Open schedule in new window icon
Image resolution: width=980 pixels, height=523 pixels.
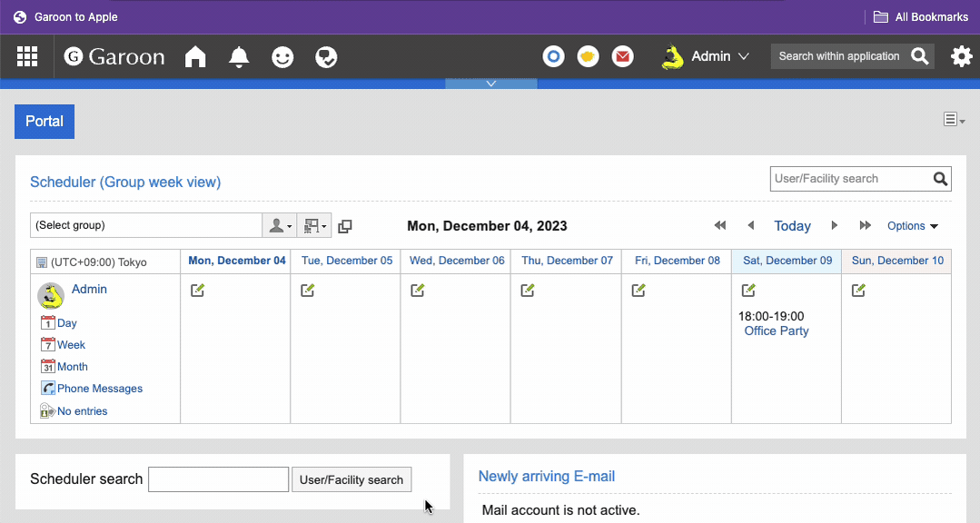coord(345,226)
